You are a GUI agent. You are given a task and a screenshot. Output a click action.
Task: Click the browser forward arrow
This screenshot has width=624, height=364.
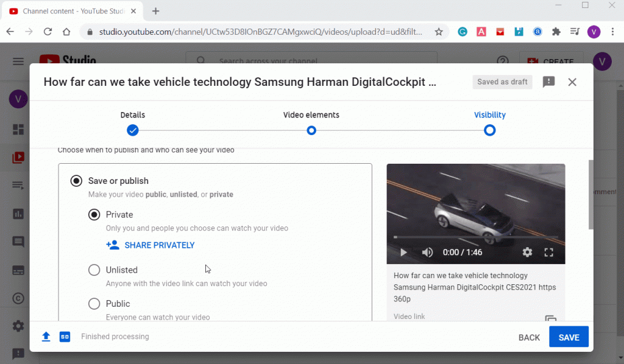pos(29,32)
